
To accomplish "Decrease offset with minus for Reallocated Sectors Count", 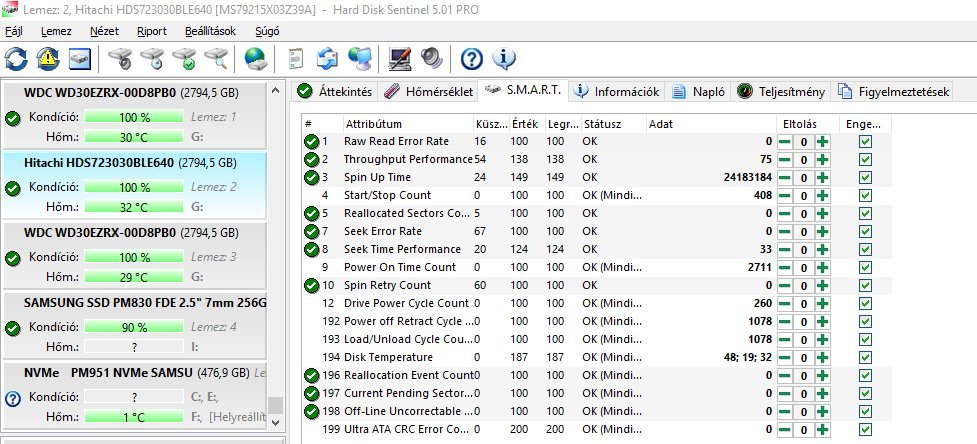I will click(x=784, y=214).
